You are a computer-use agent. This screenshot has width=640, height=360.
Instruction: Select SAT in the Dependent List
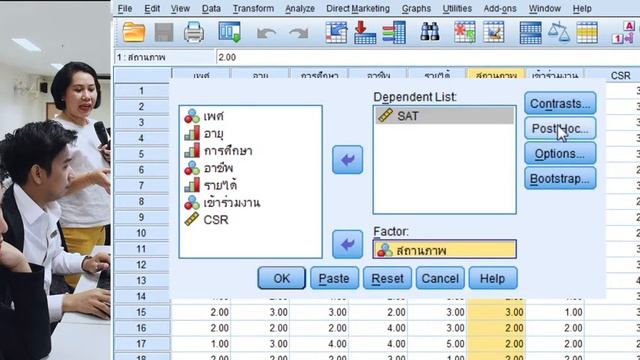[444, 116]
